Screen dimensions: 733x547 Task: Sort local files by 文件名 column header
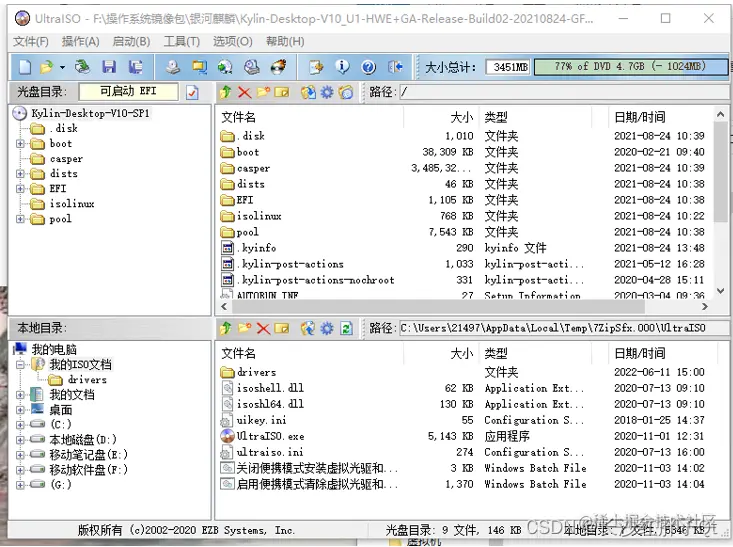[309, 353]
